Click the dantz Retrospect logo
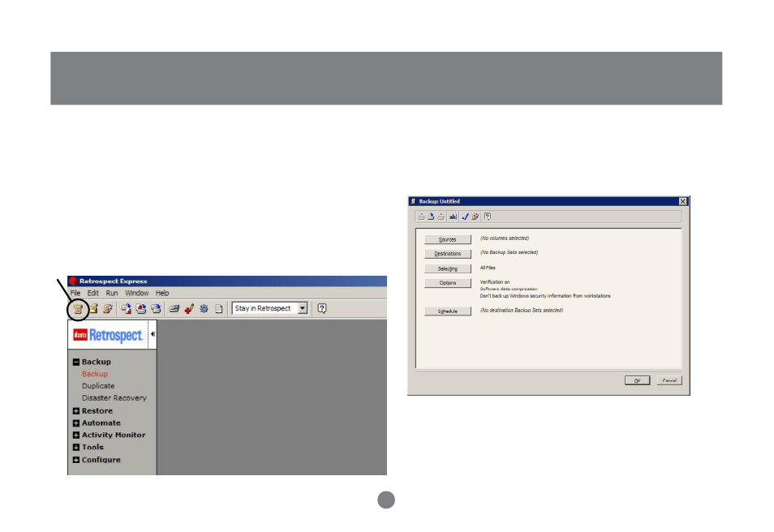The width and height of the screenshot is (774, 532). 108,335
